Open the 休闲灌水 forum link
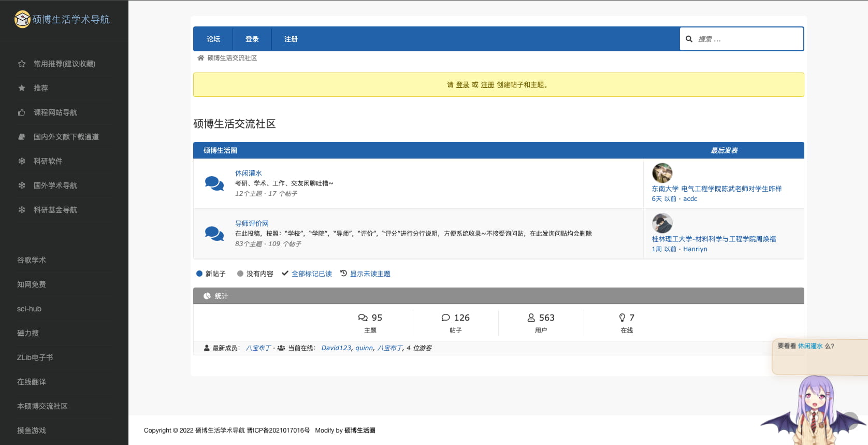868x445 pixels. pos(249,173)
